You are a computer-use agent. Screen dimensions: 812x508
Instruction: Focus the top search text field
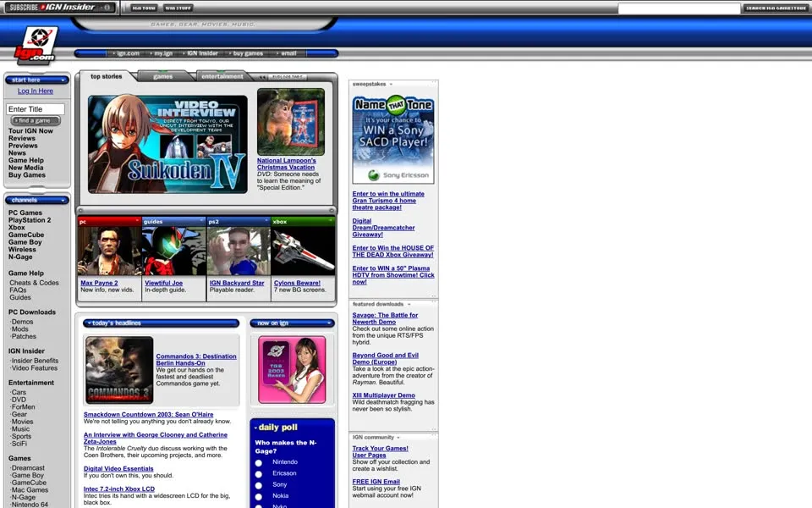point(679,8)
